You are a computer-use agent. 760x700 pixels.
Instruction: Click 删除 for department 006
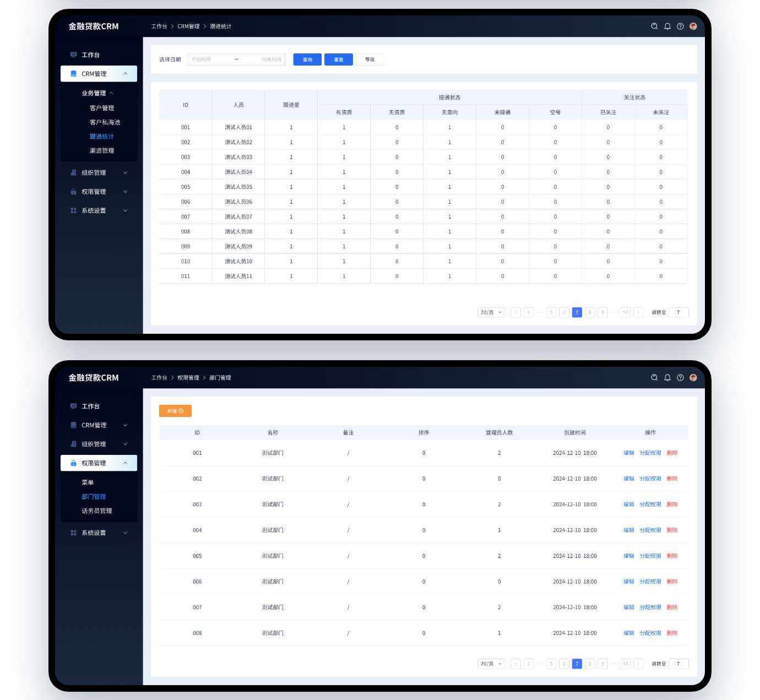point(672,582)
